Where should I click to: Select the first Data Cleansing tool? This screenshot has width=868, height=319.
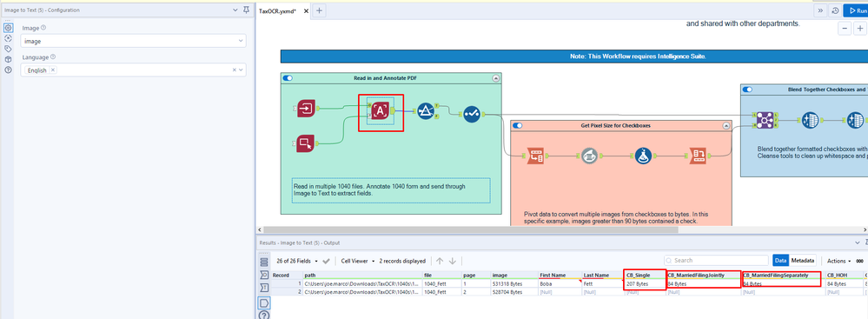tap(811, 119)
